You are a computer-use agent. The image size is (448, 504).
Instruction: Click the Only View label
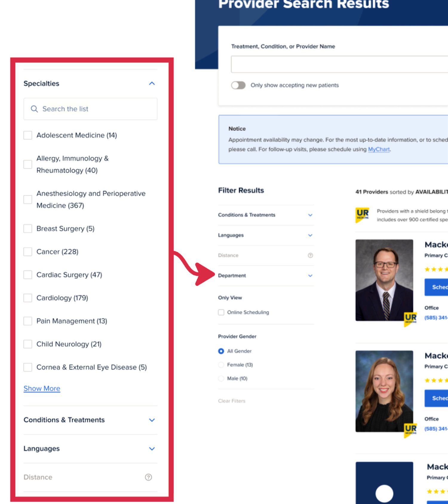(230, 298)
